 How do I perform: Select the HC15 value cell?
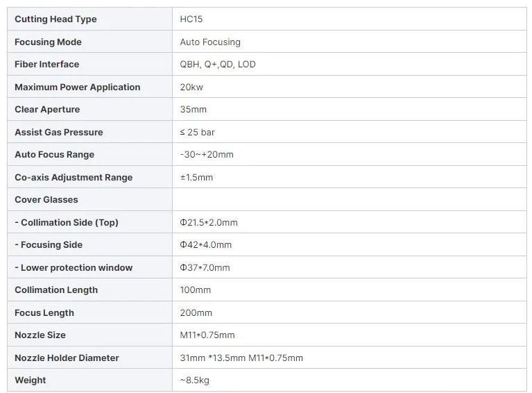coord(350,19)
